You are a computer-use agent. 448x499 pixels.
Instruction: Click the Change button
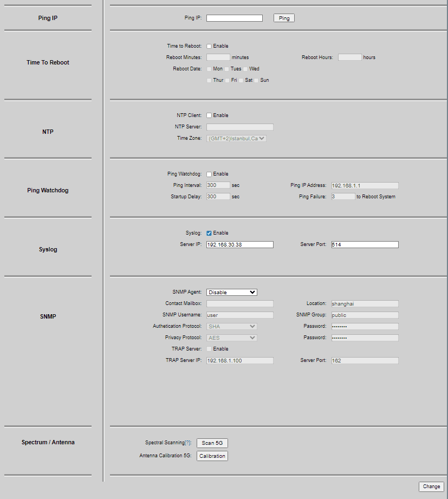tap(431, 487)
